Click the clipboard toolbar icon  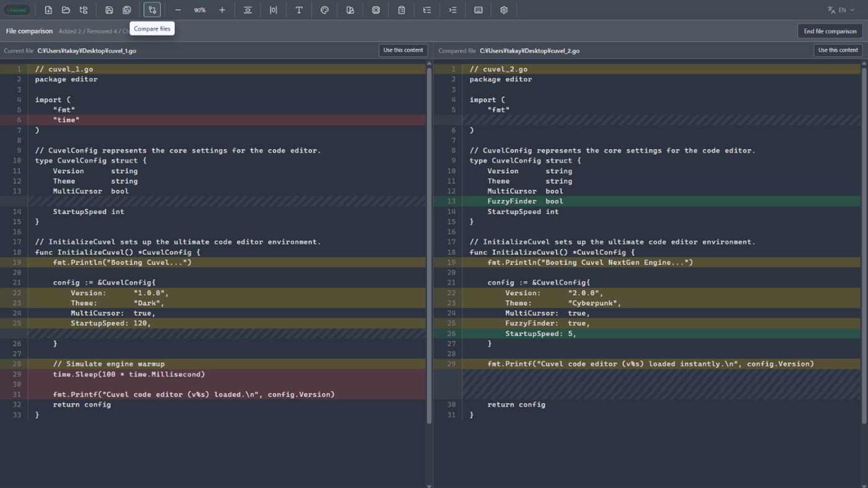[401, 10]
